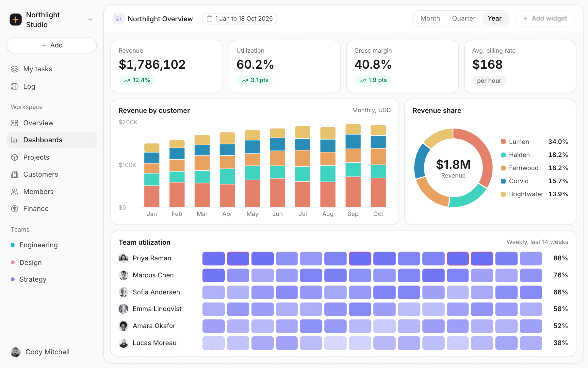Open the date range picker 1 Jan to 18 Oct 2026

239,19
